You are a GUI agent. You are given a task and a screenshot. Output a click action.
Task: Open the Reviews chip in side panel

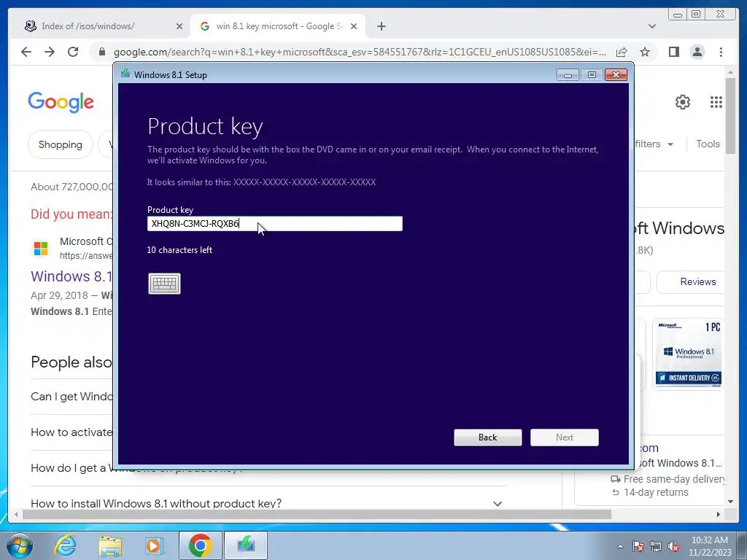[691, 282]
